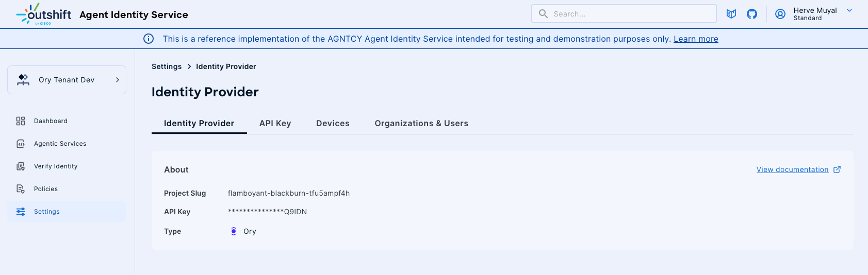This screenshot has width=868, height=275.
Task: Click the project slug value flamboyant-blackburn-tfu5ampf4h
Action: tap(289, 193)
